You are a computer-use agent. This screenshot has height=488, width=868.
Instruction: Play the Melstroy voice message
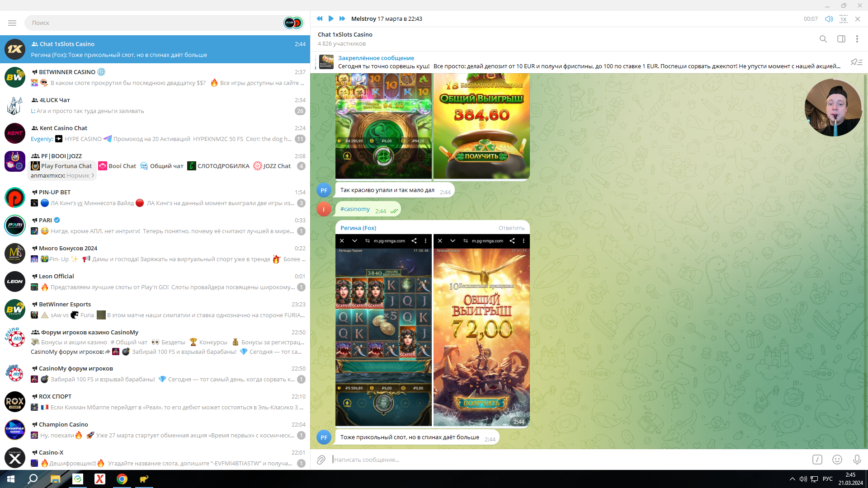coord(331,19)
